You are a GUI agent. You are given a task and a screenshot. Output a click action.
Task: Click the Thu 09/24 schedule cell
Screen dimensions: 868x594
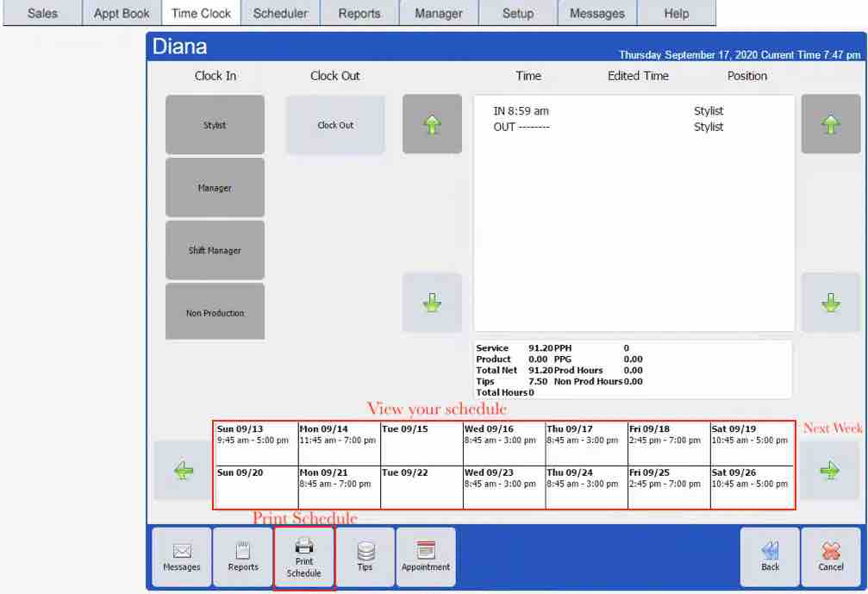pos(587,487)
